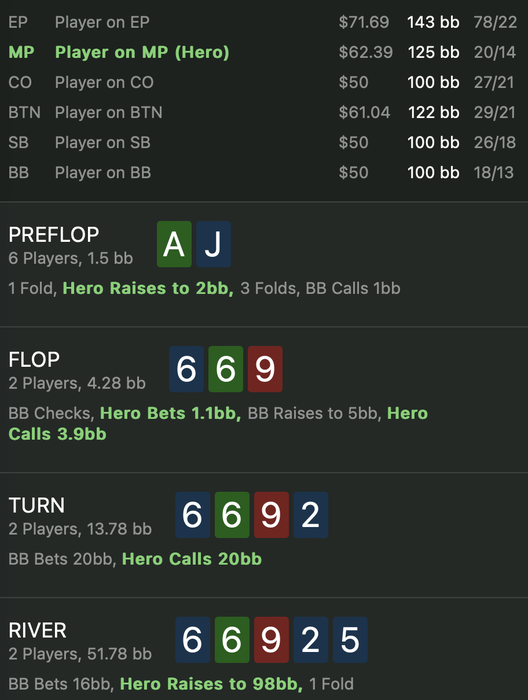Select the green 6 card on the flop
528x700 pixels.
point(226,369)
